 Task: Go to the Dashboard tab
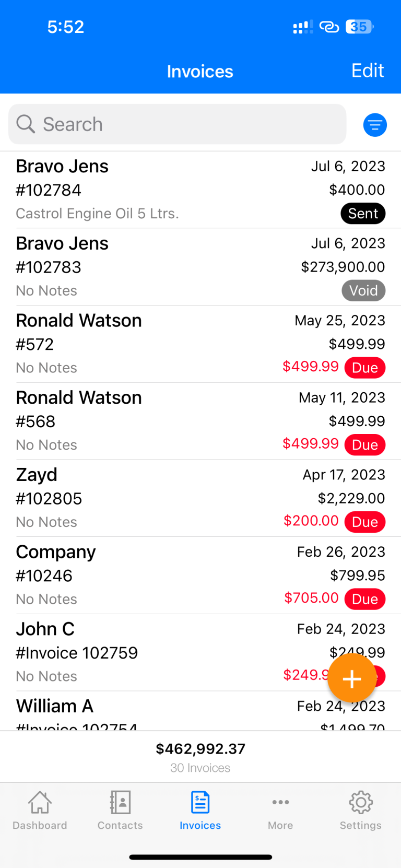click(x=40, y=810)
